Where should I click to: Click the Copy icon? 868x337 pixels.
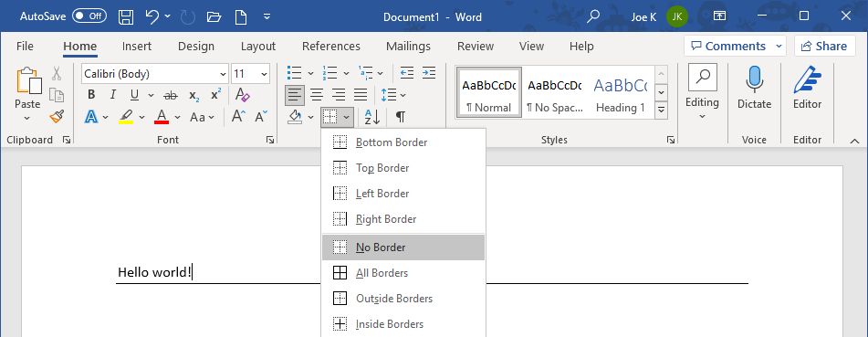pos(57,95)
